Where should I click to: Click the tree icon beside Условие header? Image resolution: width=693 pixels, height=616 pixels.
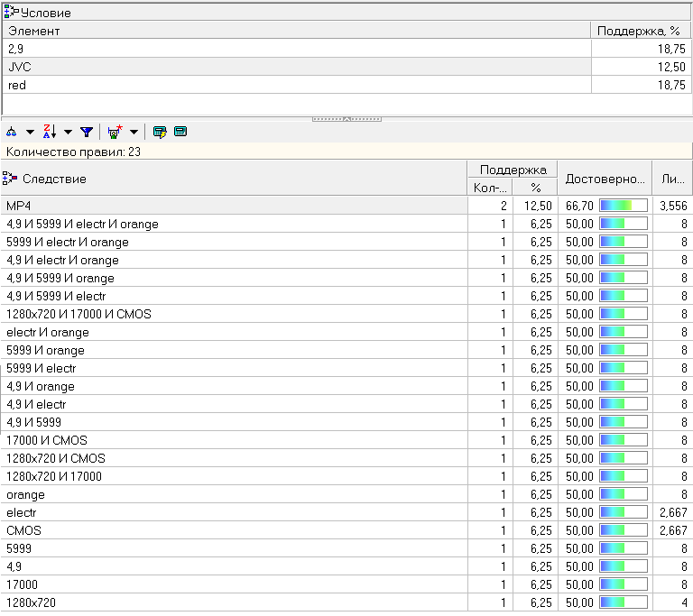click(x=12, y=13)
